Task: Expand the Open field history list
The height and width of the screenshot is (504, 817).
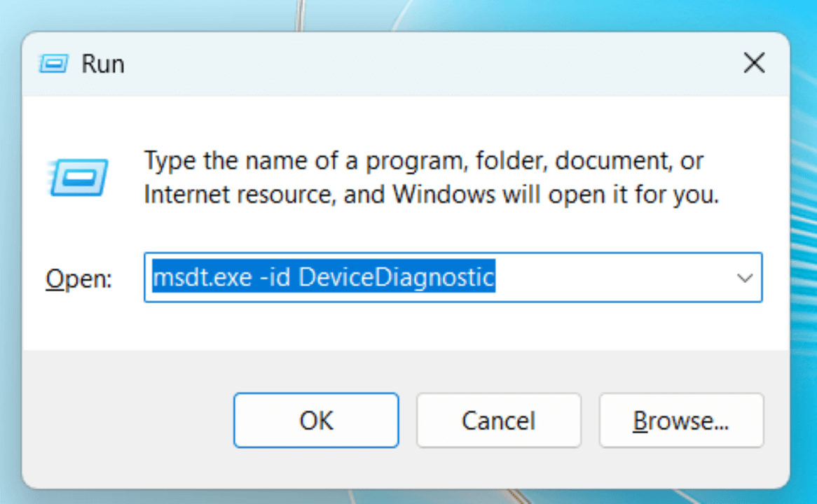Action: tap(745, 277)
